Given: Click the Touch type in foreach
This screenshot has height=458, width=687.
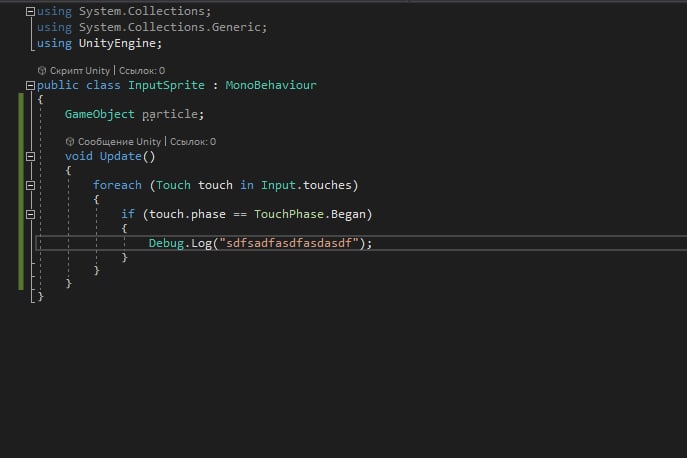Looking at the screenshot, I should [173, 185].
